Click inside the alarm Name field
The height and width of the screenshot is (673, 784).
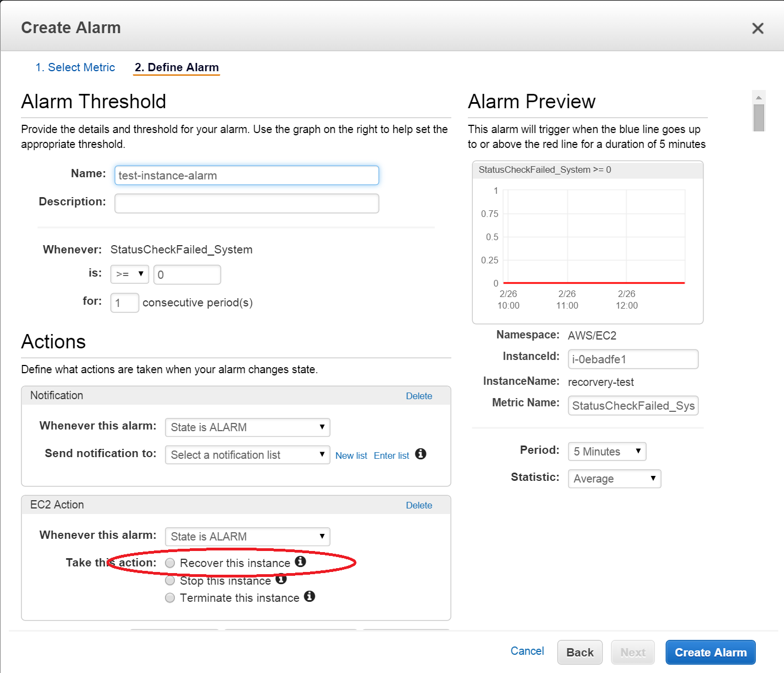click(x=246, y=175)
